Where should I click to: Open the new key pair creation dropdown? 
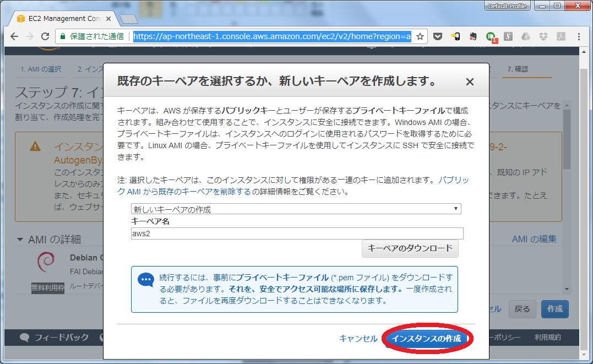coord(296,209)
